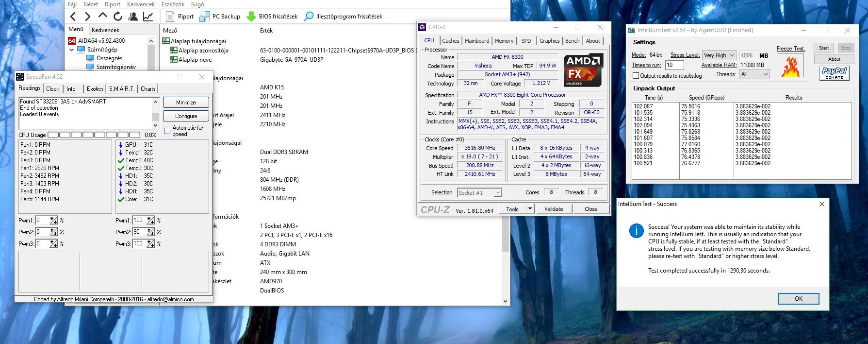Image resolution: width=868 pixels, height=344 pixels.
Task: Collapse Számítógép tree node
Action: point(72,50)
